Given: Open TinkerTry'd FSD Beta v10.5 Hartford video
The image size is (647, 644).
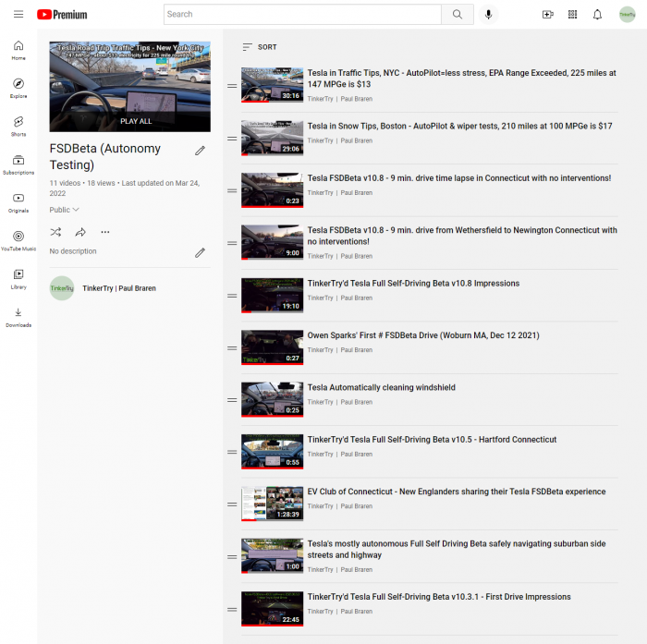Looking at the screenshot, I should [432, 440].
